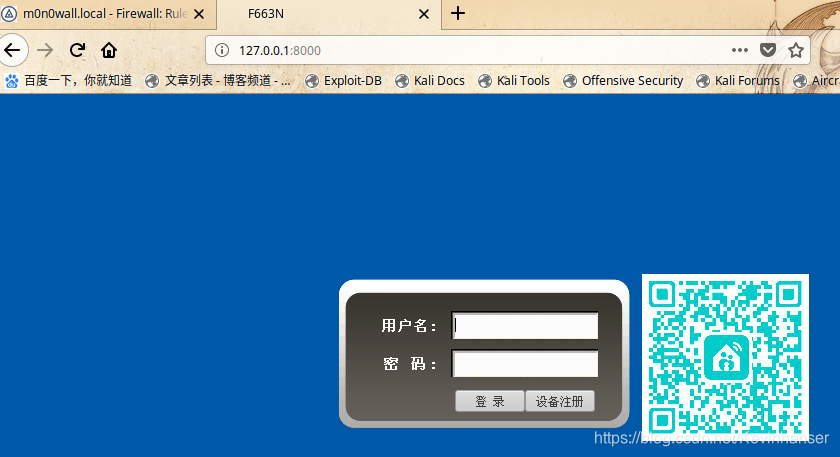Click the 密码 password input field

[x=525, y=364]
